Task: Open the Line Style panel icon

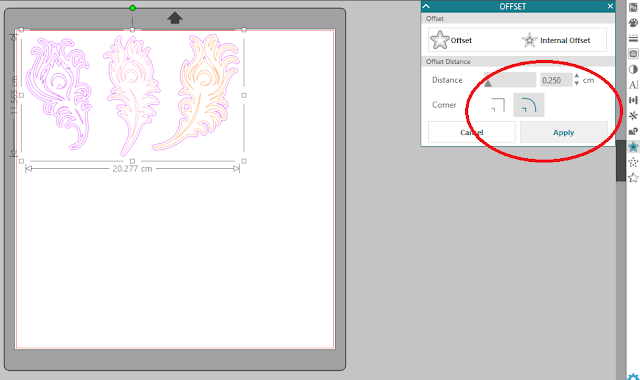Action: click(633, 38)
